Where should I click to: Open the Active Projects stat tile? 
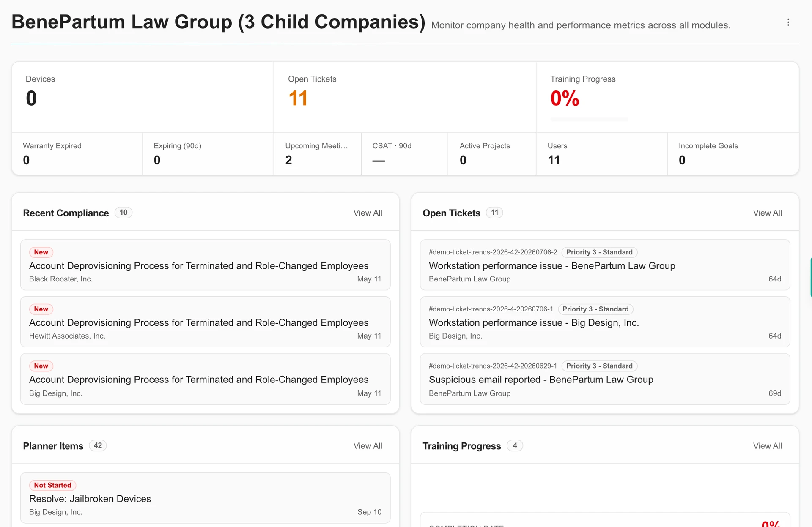click(x=492, y=154)
